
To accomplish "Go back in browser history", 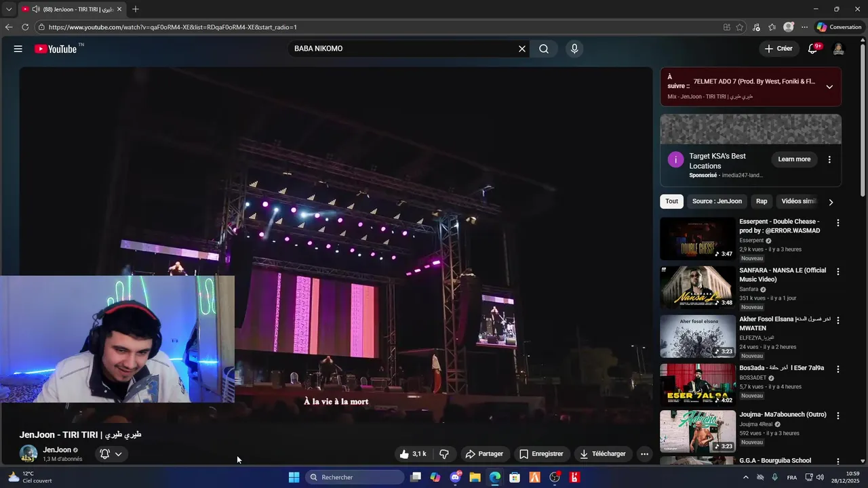I will click(8, 27).
